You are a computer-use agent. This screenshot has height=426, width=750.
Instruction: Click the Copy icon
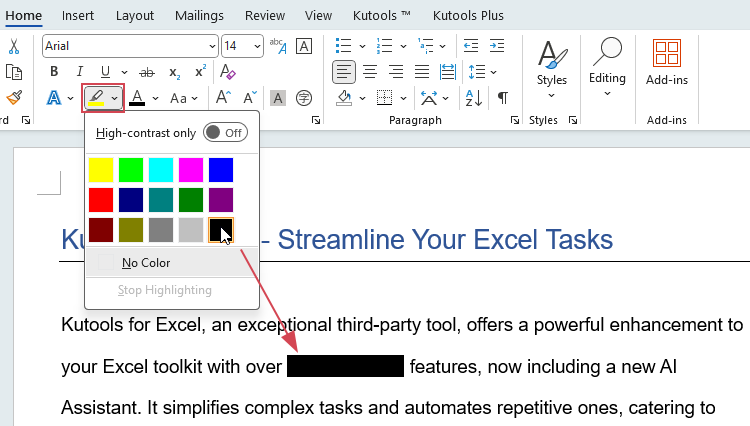(14, 72)
